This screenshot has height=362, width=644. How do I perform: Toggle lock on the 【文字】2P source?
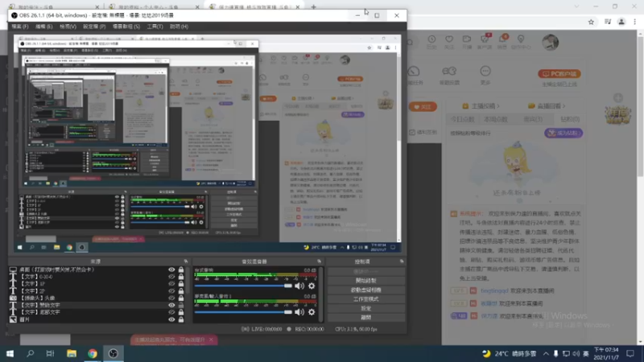pyautogui.click(x=180, y=290)
